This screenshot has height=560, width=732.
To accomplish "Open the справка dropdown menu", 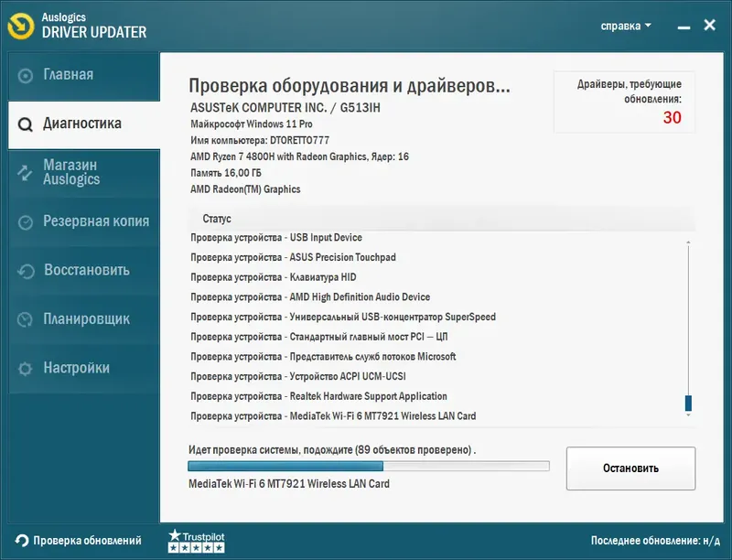I will click(x=625, y=25).
